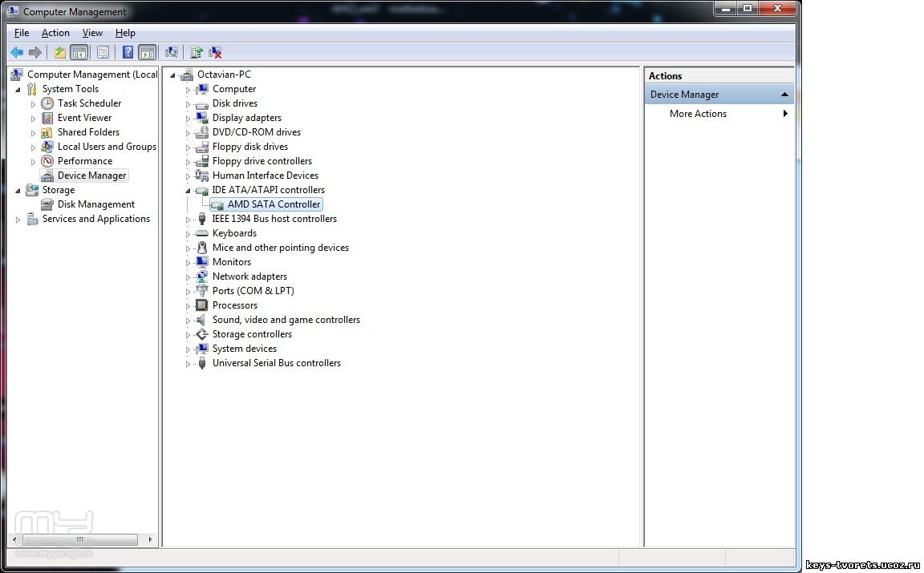Collapse the System Tools node
The height and width of the screenshot is (573, 924).
click(x=18, y=90)
